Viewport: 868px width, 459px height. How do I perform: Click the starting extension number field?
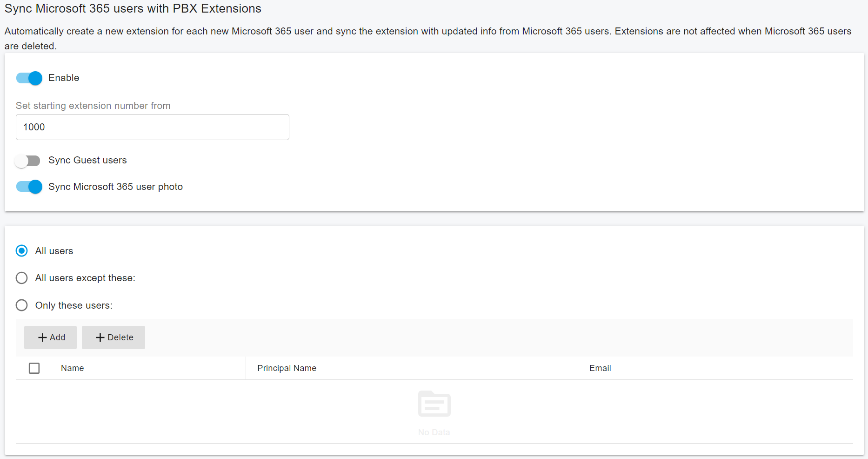(153, 127)
